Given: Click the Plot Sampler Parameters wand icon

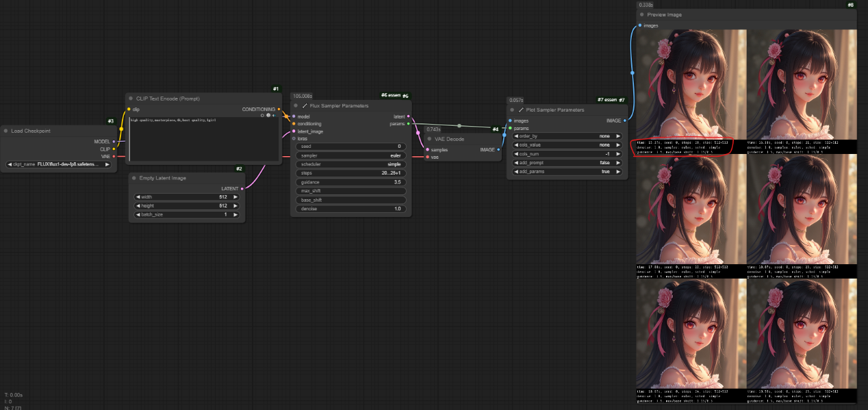Looking at the screenshot, I should click(521, 110).
